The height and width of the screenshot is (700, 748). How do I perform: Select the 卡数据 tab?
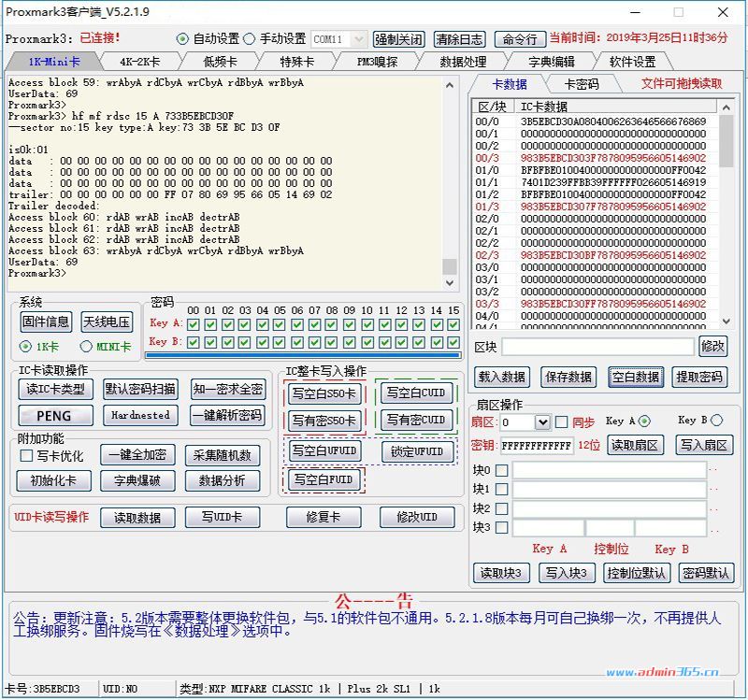510,84
